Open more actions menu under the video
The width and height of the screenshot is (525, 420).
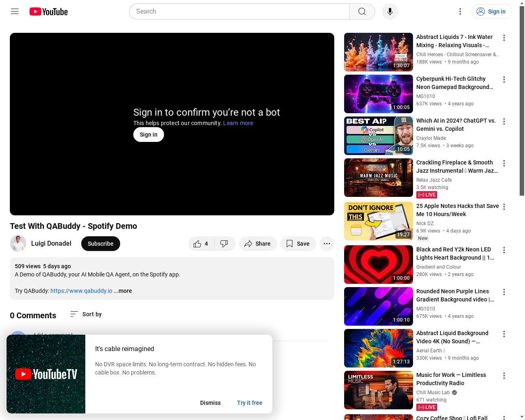tap(327, 244)
